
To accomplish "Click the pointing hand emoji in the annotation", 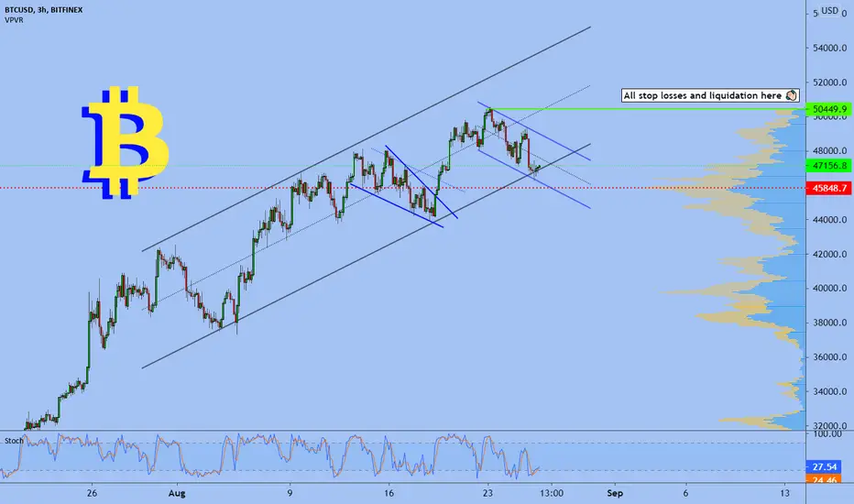I will [791, 95].
